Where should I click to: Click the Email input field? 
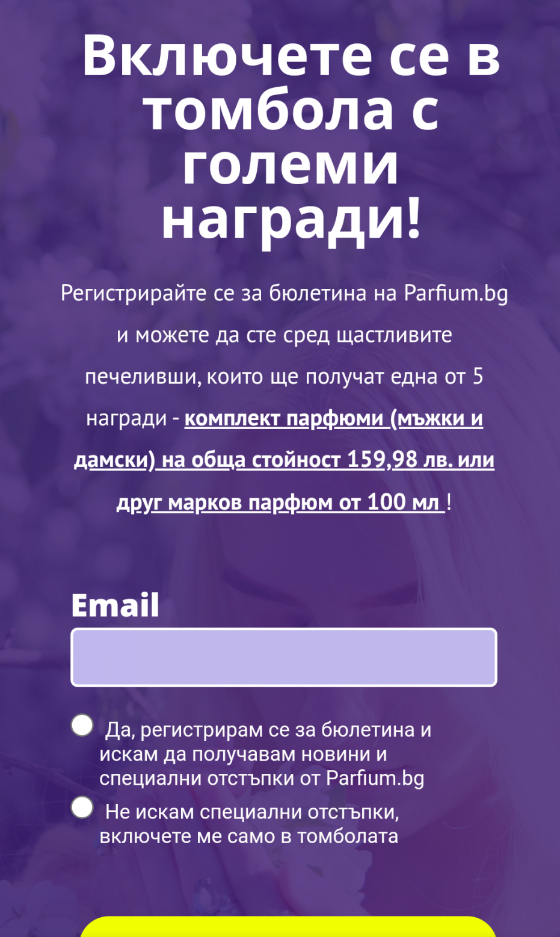(283, 657)
